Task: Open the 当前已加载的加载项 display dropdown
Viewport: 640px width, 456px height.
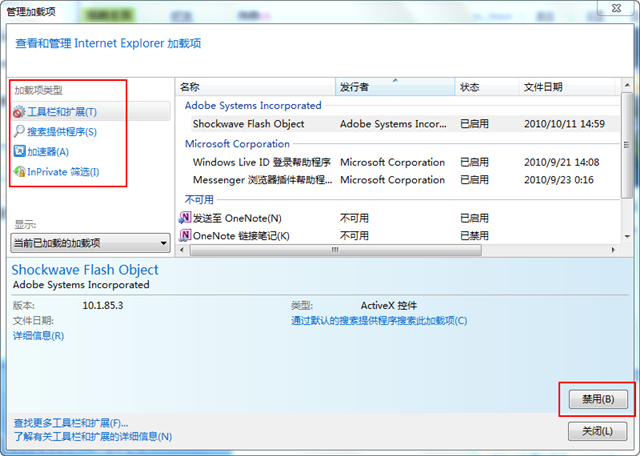Action: pyautogui.click(x=90, y=243)
